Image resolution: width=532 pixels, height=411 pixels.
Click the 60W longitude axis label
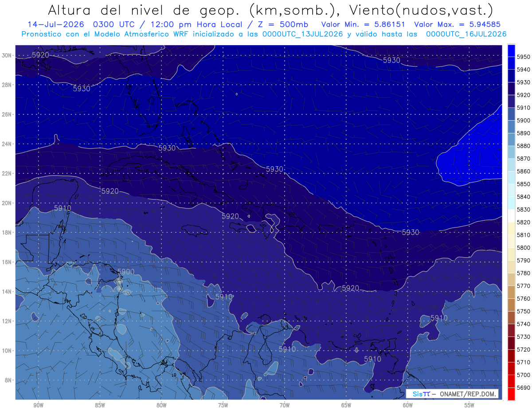coord(408,405)
